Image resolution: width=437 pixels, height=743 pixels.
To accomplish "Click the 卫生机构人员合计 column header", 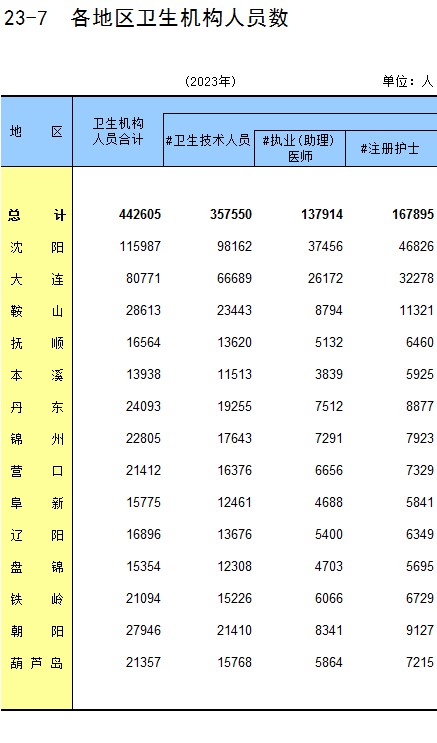I will point(118,131).
